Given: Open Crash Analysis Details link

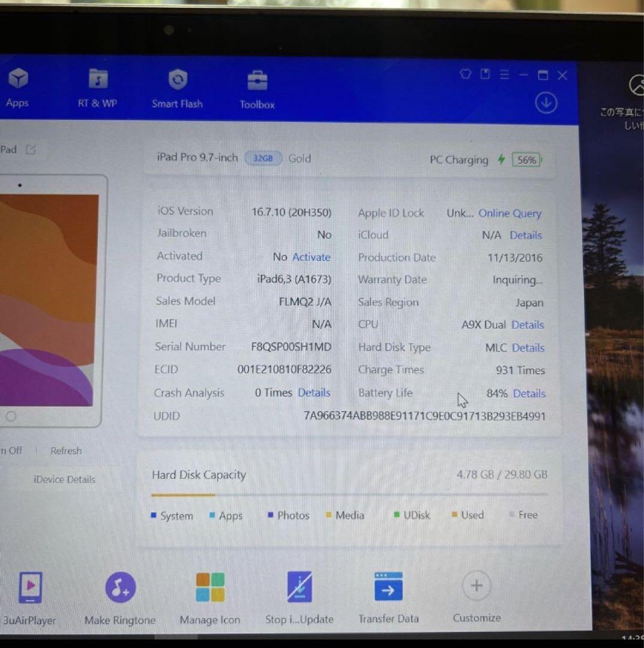Looking at the screenshot, I should tap(314, 392).
